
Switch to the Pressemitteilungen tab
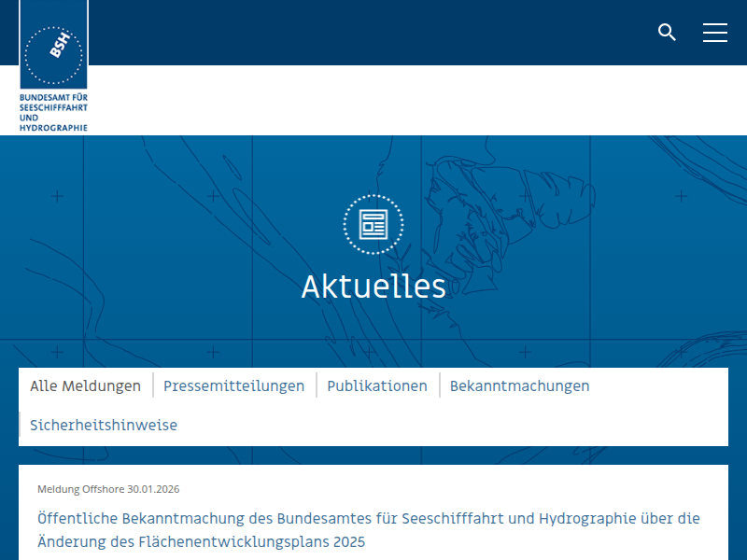[233, 386]
